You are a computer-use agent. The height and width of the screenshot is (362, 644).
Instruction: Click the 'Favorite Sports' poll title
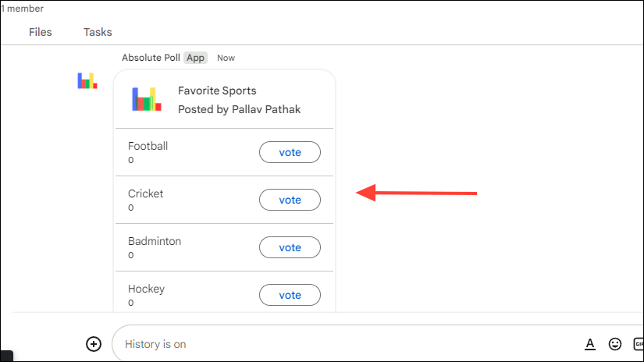(x=217, y=90)
